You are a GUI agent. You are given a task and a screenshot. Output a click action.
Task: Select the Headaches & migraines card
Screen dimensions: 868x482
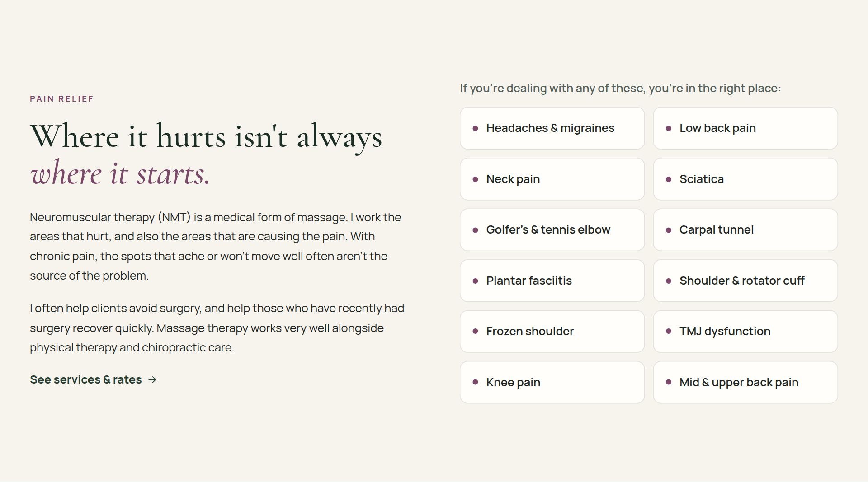pyautogui.click(x=552, y=128)
